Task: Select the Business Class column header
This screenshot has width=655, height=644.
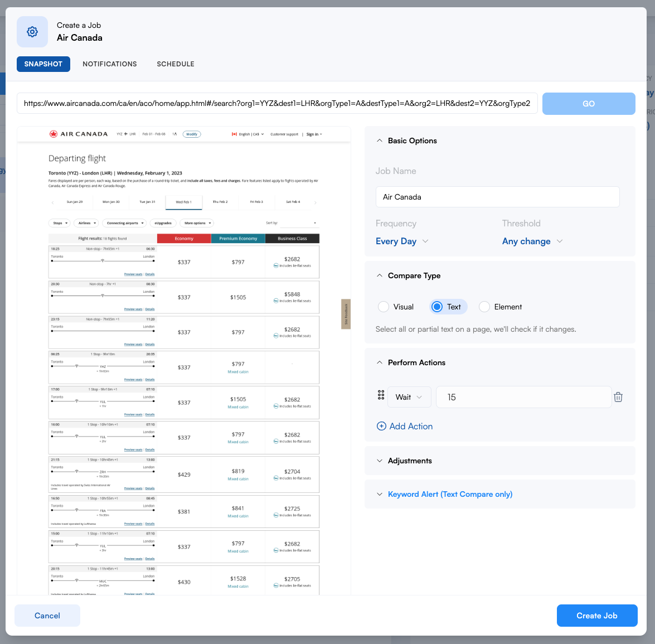Action: [292, 238]
